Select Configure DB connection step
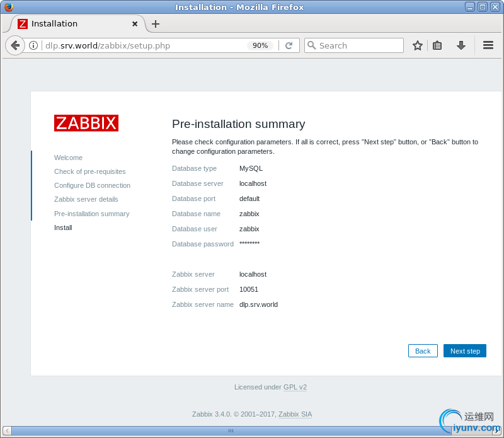 (x=92, y=185)
